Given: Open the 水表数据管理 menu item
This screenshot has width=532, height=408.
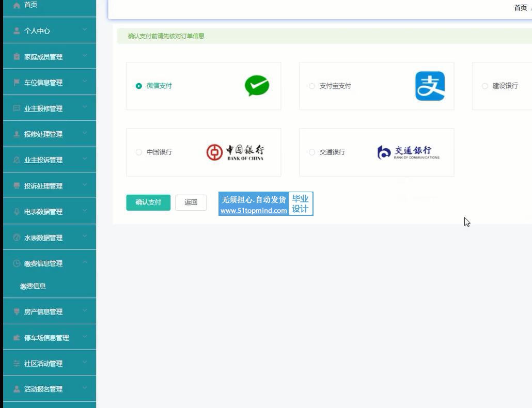Looking at the screenshot, I should point(50,238).
